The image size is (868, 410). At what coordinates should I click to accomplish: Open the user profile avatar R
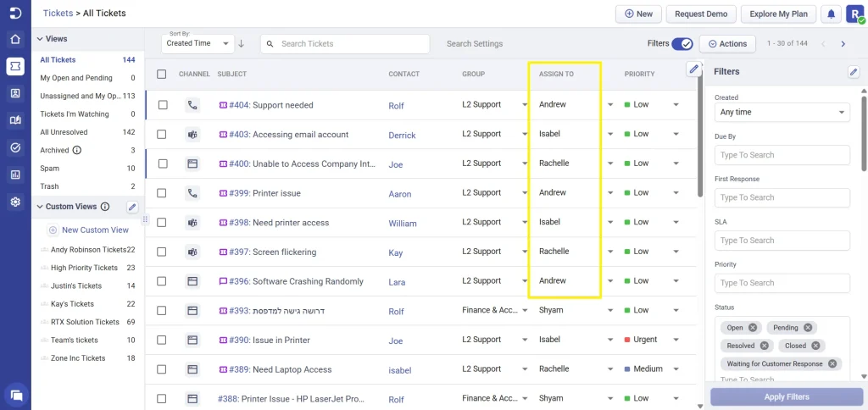(x=854, y=14)
